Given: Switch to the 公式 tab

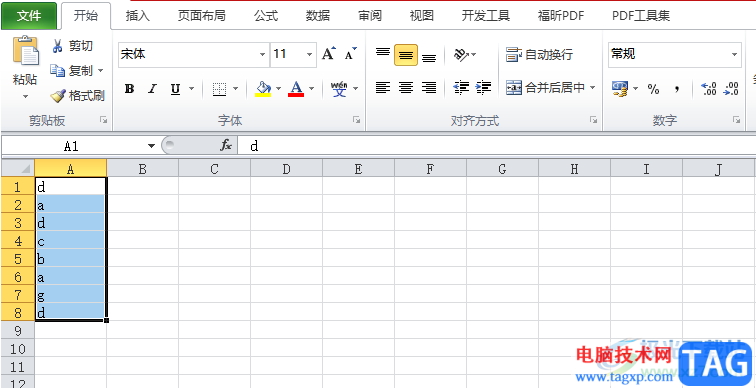Looking at the screenshot, I should pos(266,16).
